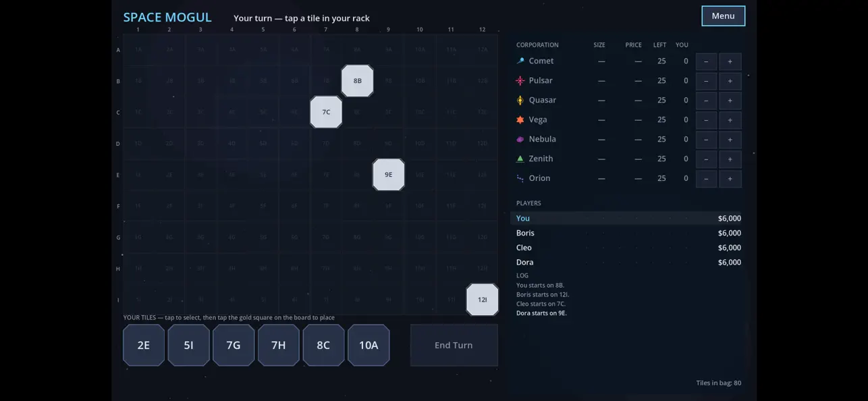
Task: Select the Cleo player row
Action: coord(628,248)
